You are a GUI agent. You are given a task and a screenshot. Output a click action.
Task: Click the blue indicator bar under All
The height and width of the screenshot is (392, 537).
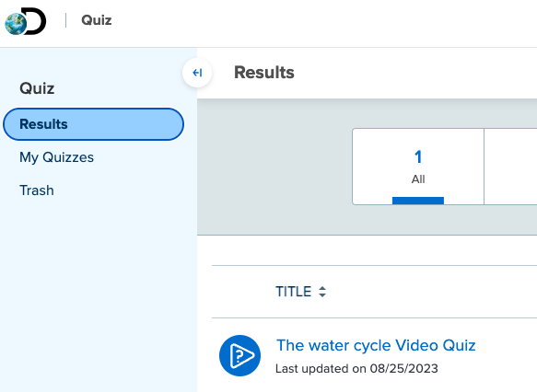click(418, 201)
